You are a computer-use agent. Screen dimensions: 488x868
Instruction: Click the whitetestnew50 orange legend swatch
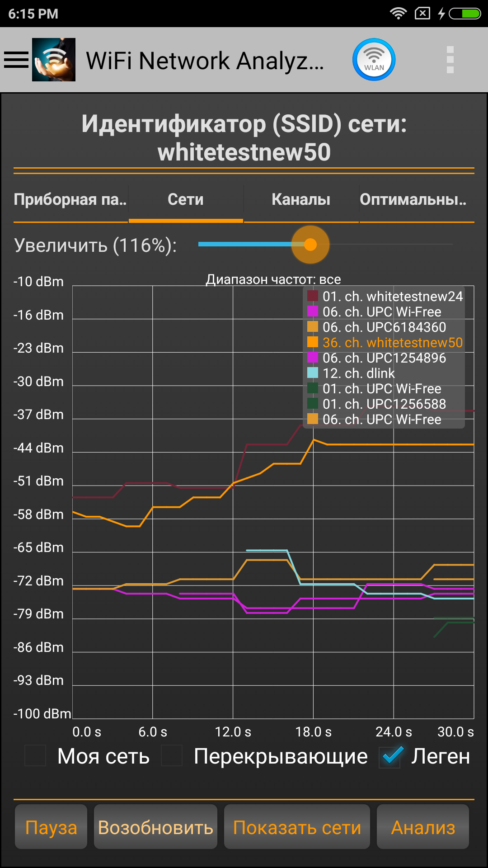313,342
